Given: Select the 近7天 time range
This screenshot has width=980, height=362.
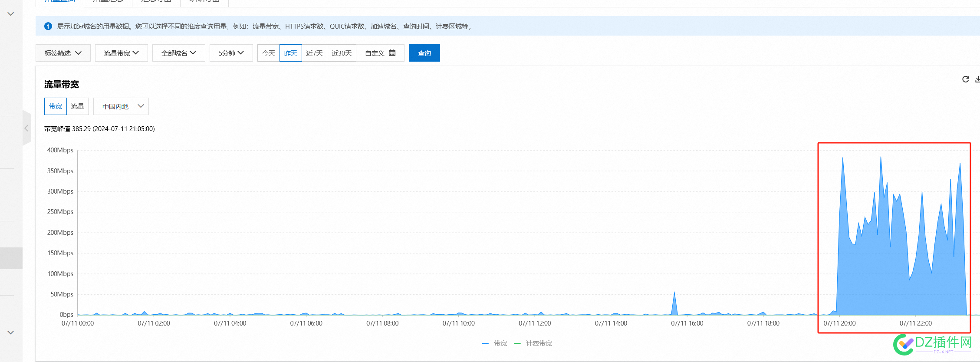Looking at the screenshot, I should click(314, 53).
